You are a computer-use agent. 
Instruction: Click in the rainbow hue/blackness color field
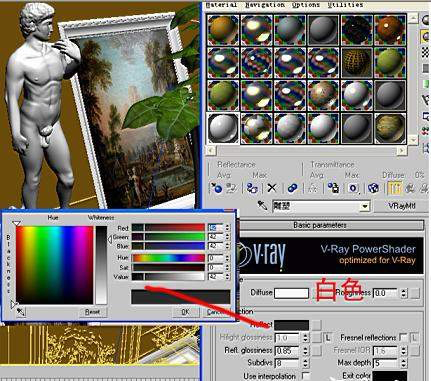(x=55, y=265)
